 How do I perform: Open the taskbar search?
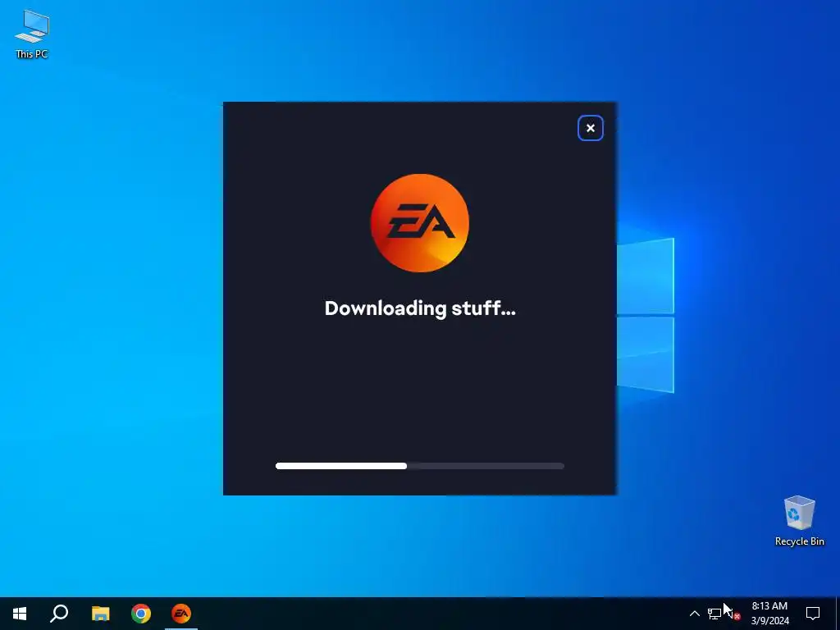coord(59,614)
